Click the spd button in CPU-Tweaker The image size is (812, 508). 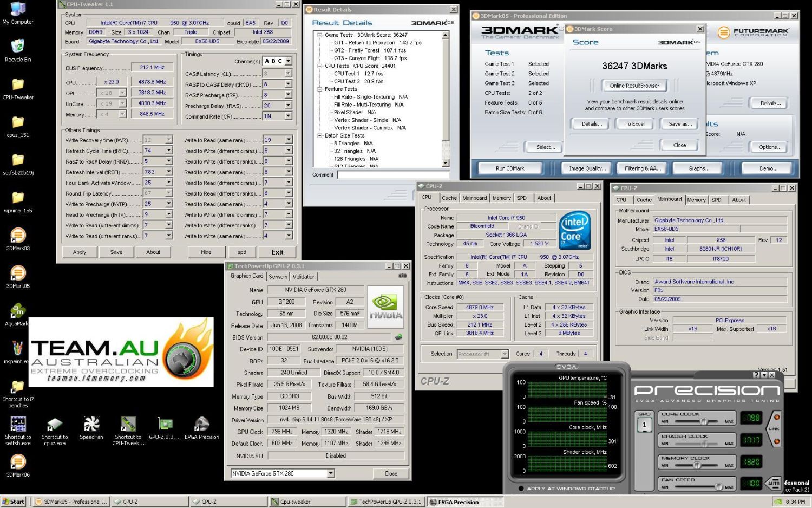coord(242,252)
